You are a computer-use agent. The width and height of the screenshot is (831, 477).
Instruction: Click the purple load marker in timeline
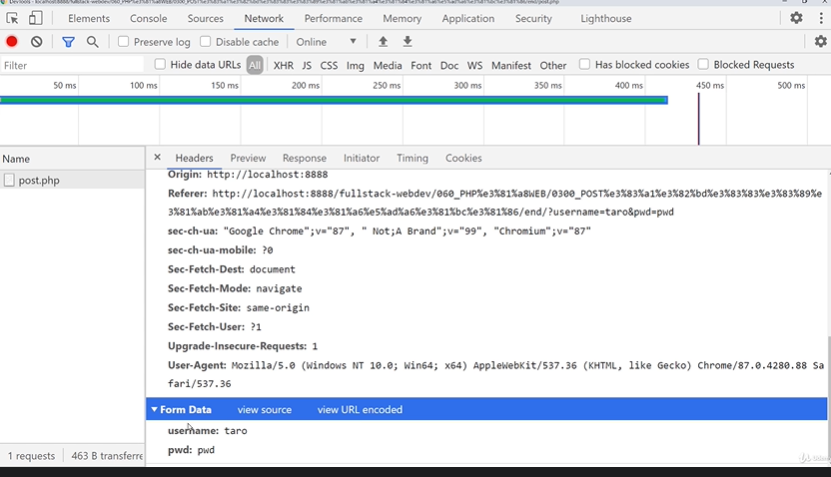pos(699,119)
